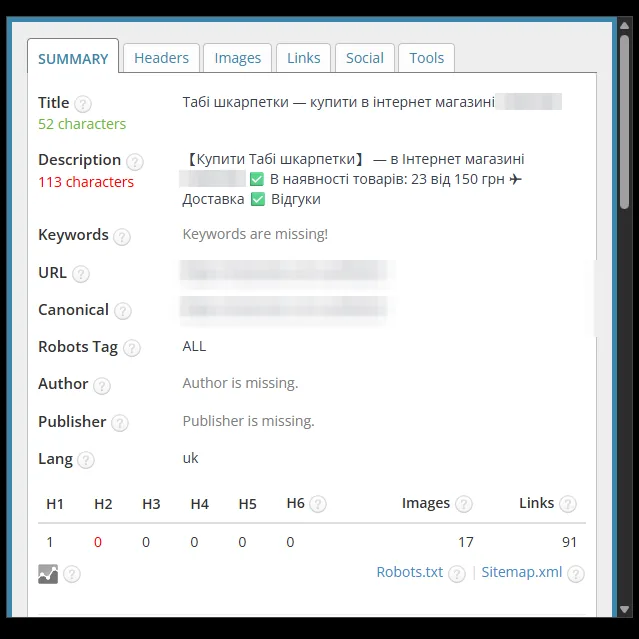Viewport: 639px width, 639px height.
Task: Click the vertical scrollbar thumb
Action: point(624,122)
